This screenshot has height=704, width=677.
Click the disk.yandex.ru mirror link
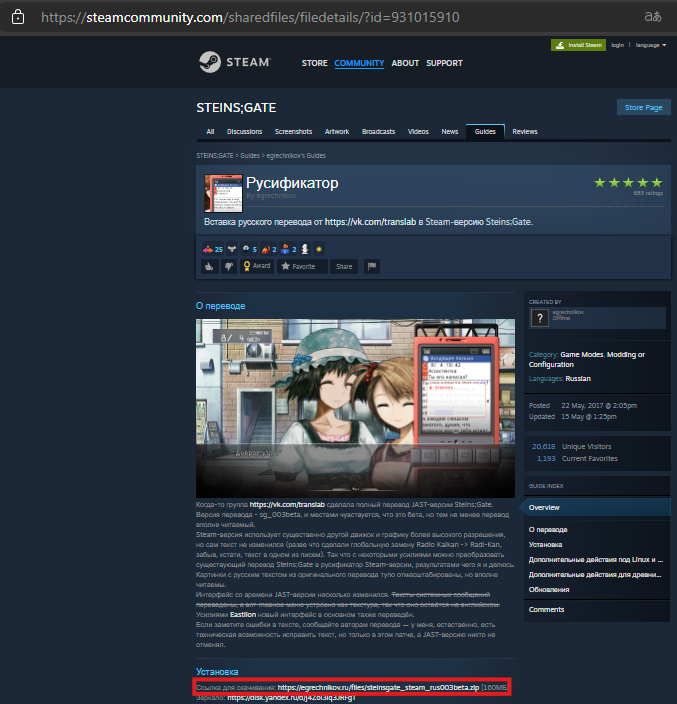tap(291, 697)
